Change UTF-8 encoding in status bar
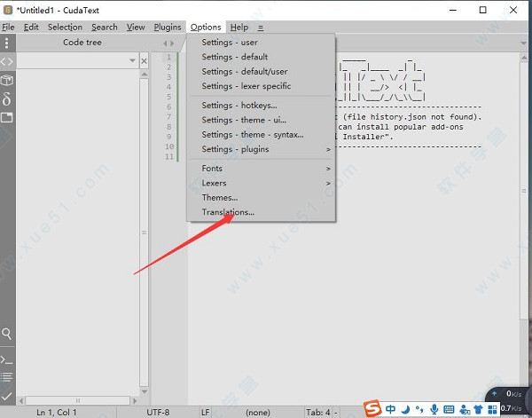Viewport: 532px width, 418px height. (x=158, y=412)
